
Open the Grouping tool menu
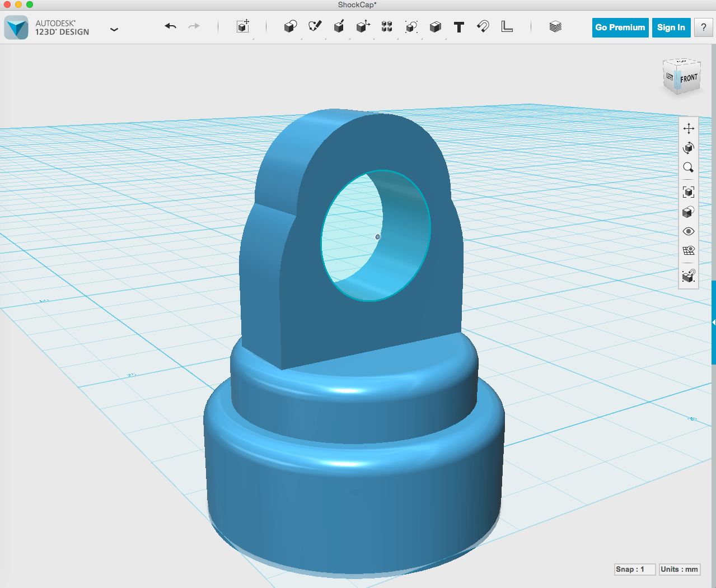pos(411,26)
